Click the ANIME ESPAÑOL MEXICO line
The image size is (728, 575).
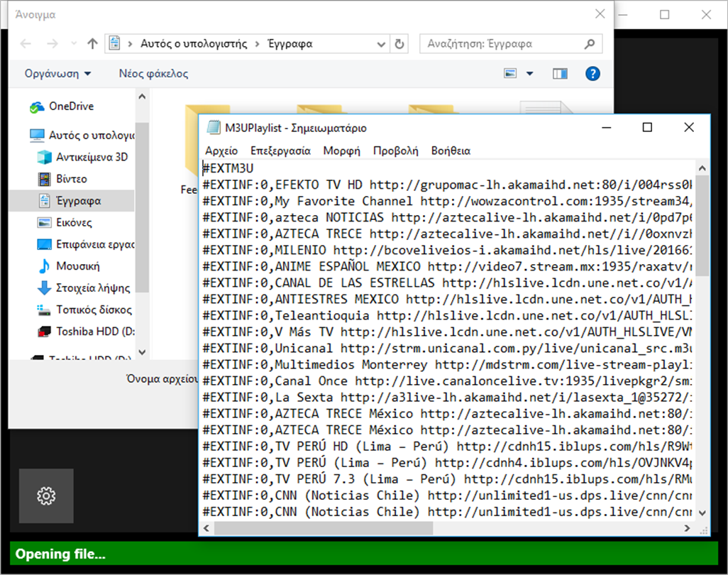pyautogui.click(x=447, y=267)
